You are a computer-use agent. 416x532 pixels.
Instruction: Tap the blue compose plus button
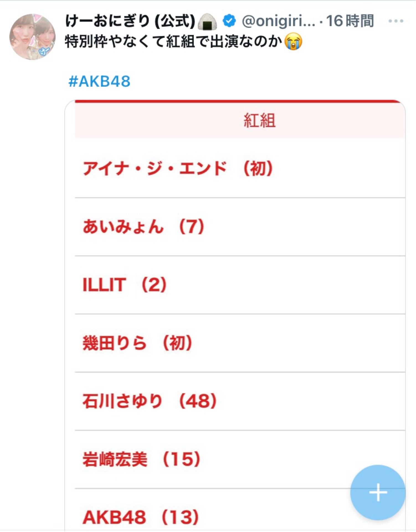(378, 492)
